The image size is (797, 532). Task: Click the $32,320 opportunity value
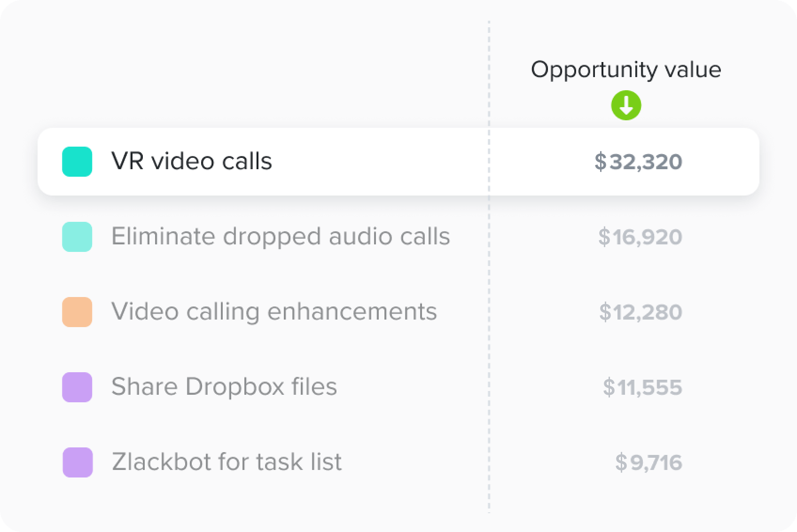(x=638, y=162)
